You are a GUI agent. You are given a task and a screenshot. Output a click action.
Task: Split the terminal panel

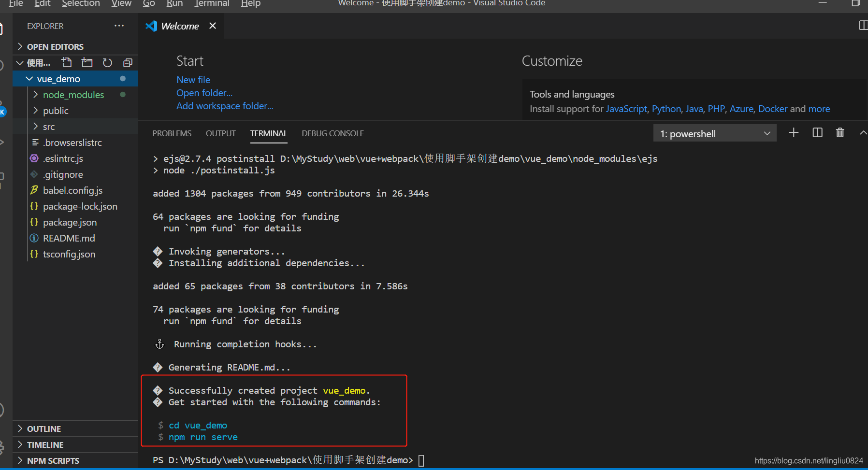point(817,133)
